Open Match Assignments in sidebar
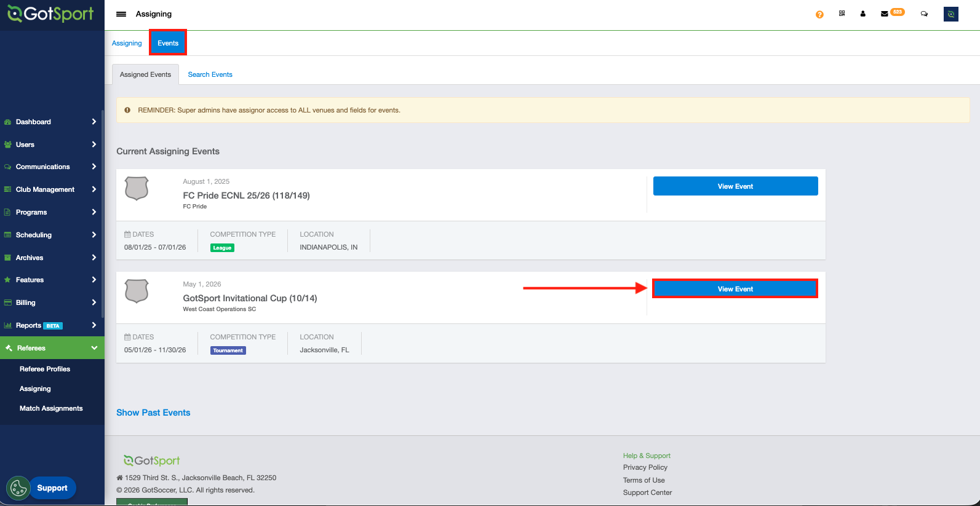This screenshot has height=506, width=980. click(51, 408)
